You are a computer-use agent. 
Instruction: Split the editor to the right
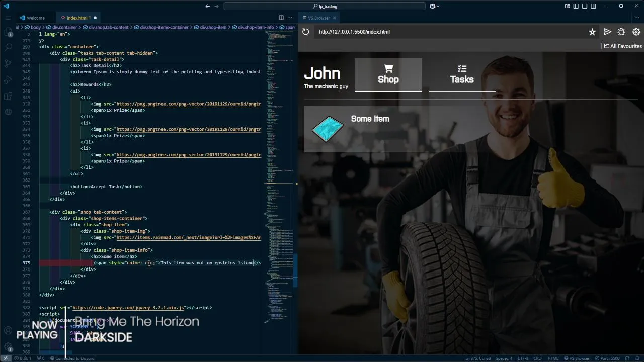281,18
